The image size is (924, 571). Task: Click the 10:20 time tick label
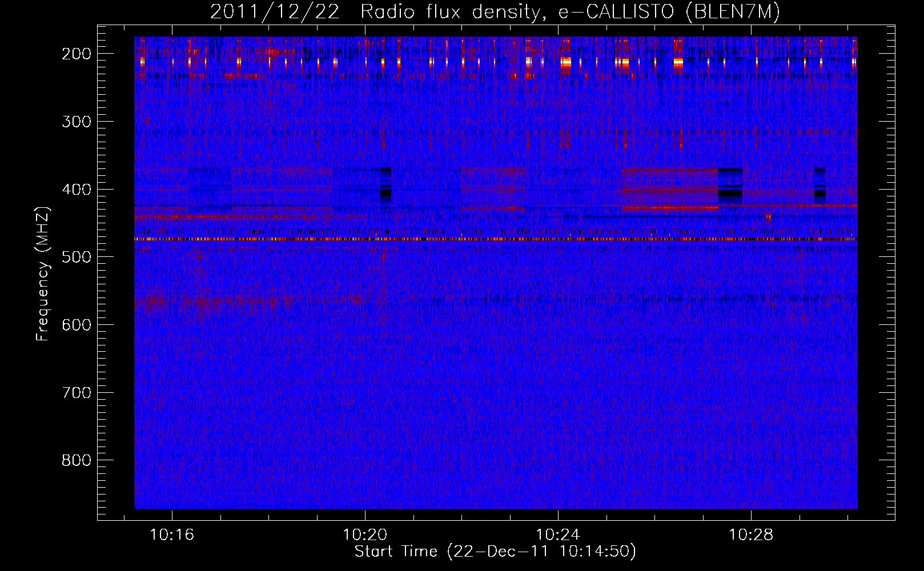pos(365,535)
